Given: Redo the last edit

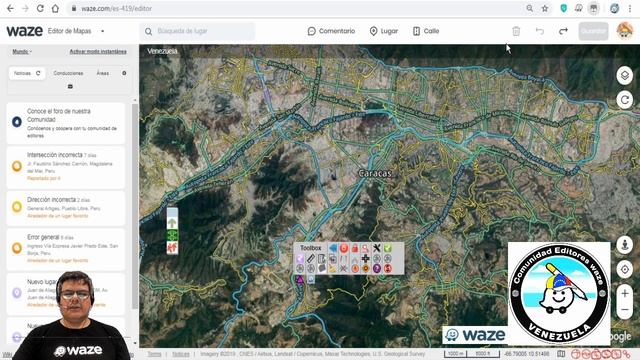Looking at the screenshot, I should pyautogui.click(x=563, y=31).
